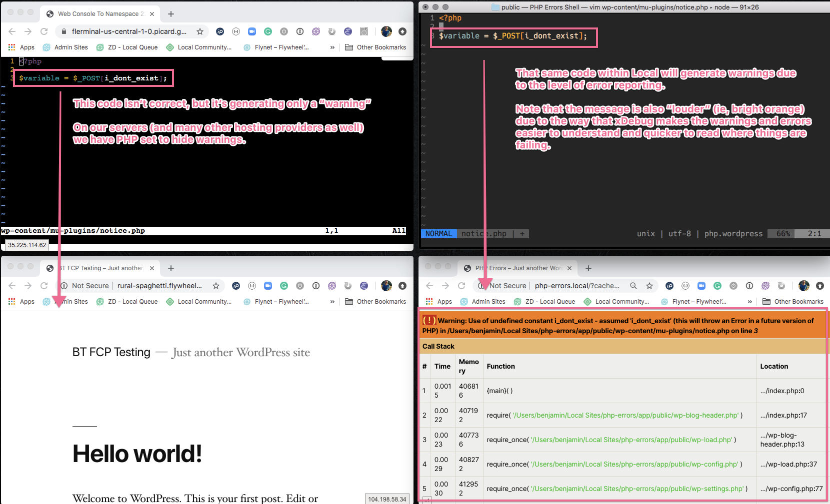830x504 pixels.
Task: Open Flynet – Flywheel bookmark, Web Console window
Action: (x=276, y=47)
